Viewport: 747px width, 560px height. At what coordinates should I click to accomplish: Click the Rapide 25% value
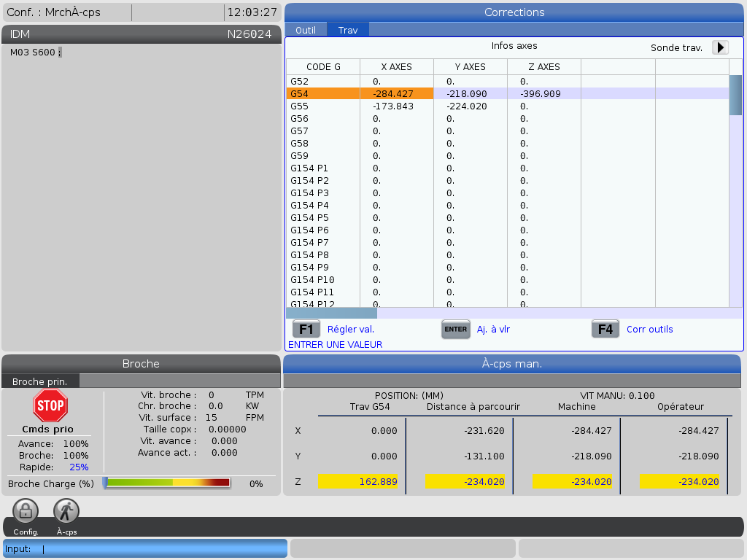79,467
